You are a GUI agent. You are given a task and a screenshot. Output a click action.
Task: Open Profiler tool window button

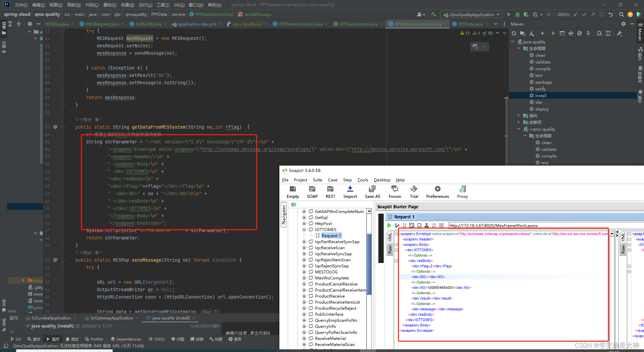click(x=94, y=339)
